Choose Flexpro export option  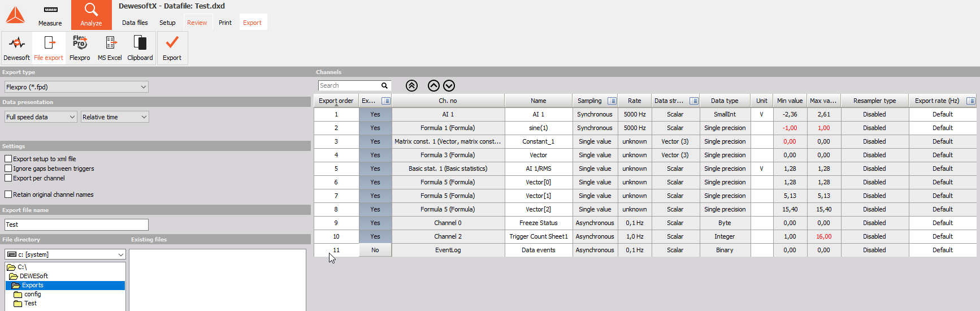pos(80,48)
